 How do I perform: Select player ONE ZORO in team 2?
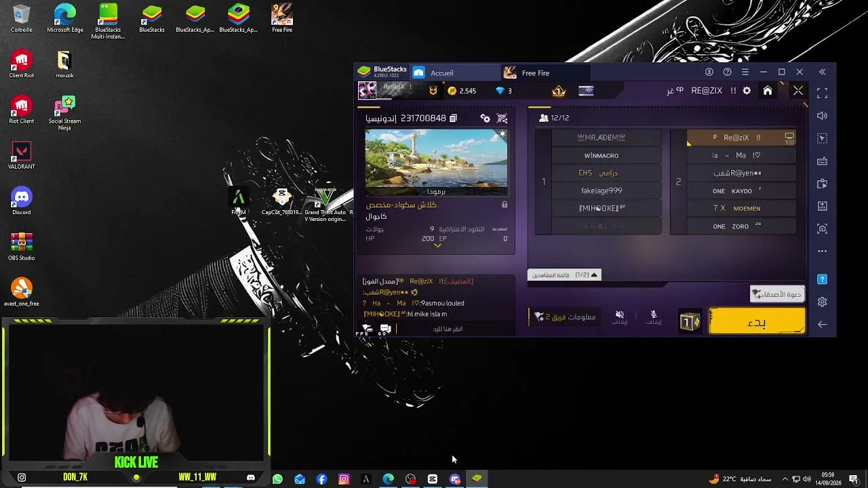741,226
